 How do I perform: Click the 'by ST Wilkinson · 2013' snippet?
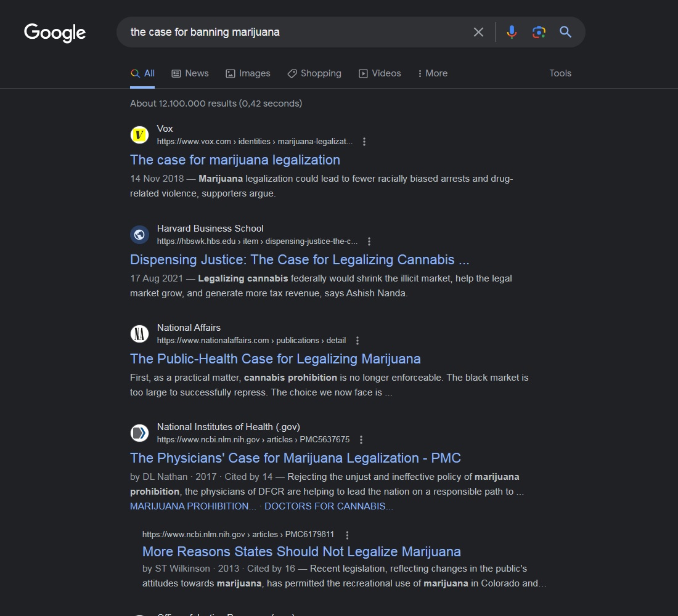(x=344, y=576)
